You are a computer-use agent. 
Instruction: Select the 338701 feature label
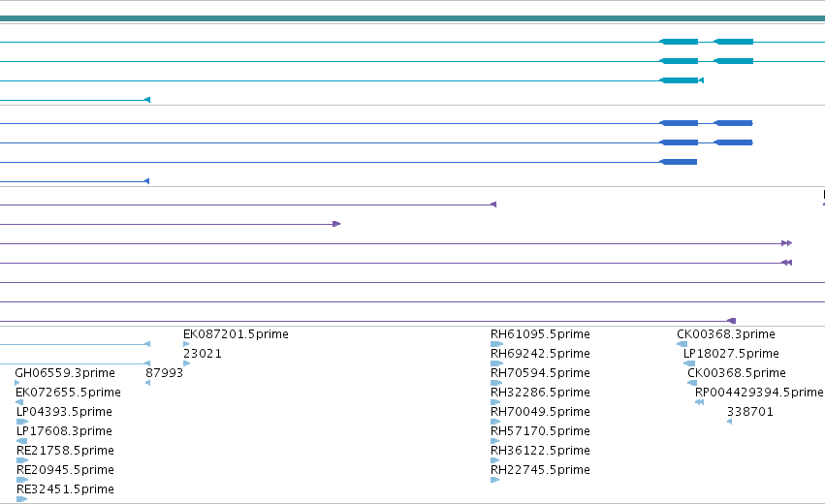(x=750, y=411)
